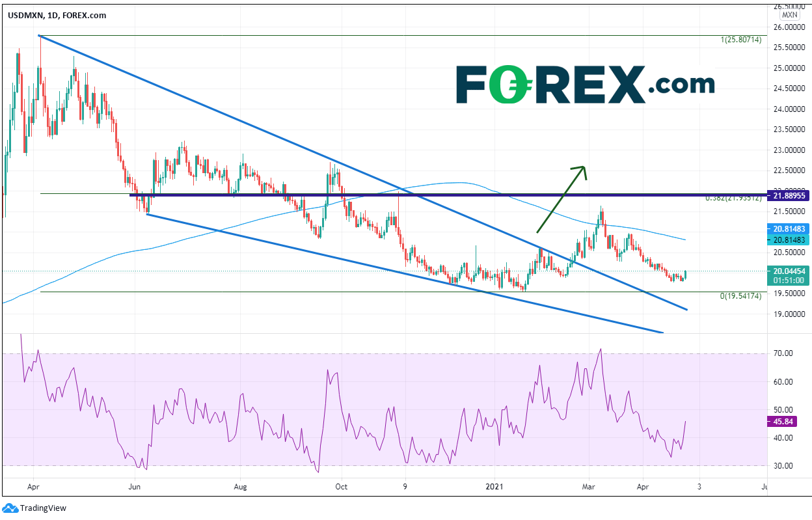Click the Oct date axis label
The width and height of the screenshot is (812, 520).
(x=342, y=486)
